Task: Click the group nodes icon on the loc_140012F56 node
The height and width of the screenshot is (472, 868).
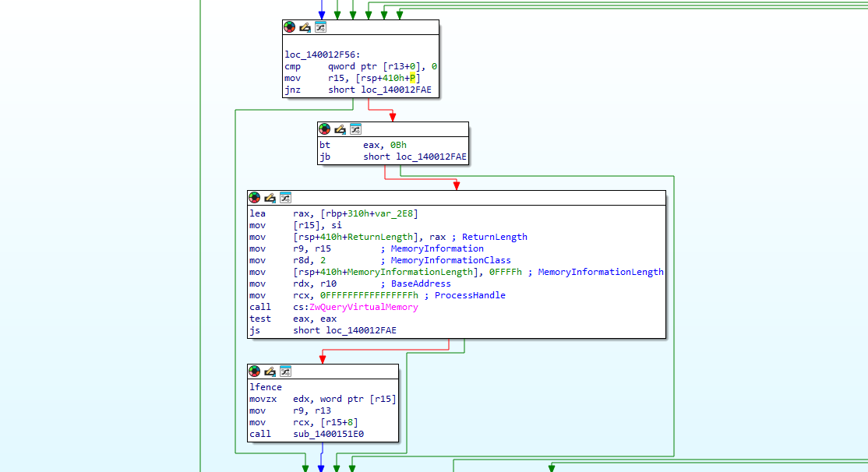Action: (320, 27)
